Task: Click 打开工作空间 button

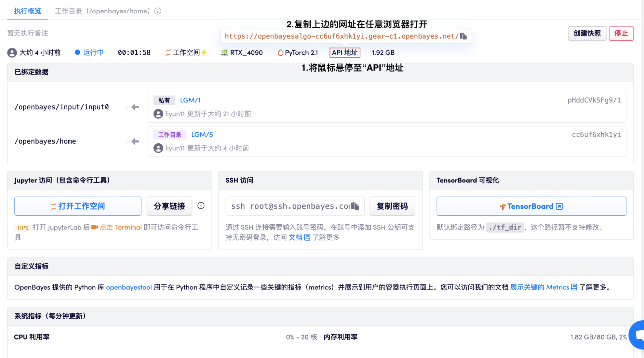Action: click(x=78, y=206)
